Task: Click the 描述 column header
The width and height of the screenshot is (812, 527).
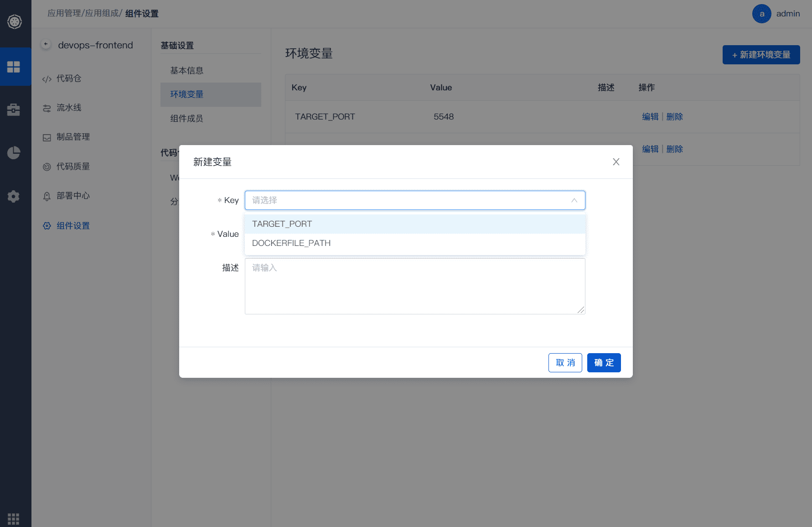Action: click(606, 88)
